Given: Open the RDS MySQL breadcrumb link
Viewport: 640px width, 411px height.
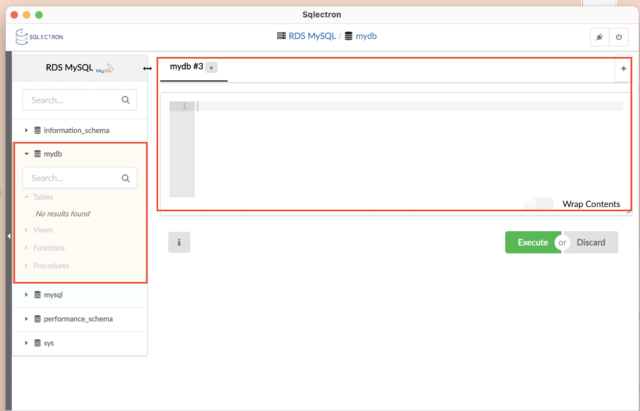Looking at the screenshot, I should coord(312,36).
